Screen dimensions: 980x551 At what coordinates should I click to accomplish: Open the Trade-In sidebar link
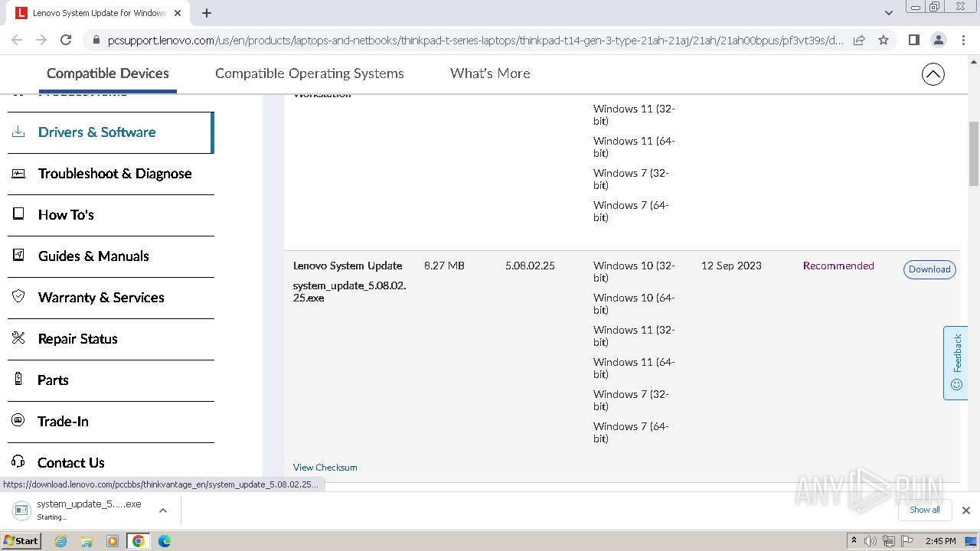pyautogui.click(x=63, y=422)
